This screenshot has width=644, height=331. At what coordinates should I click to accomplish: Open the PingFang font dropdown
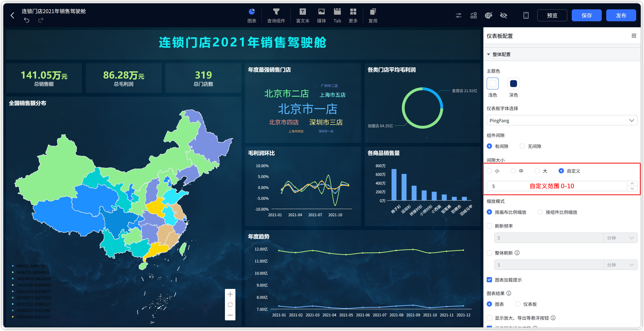pos(562,120)
